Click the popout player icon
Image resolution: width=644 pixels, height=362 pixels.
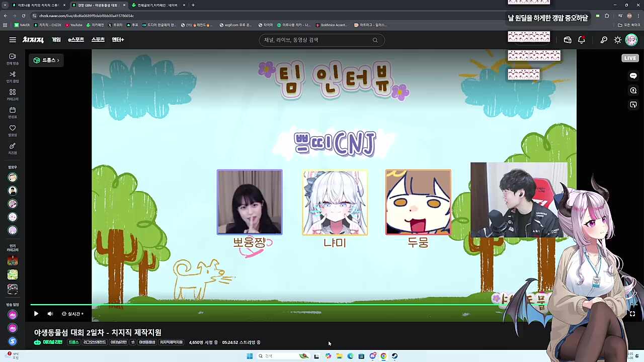click(x=633, y=105)
